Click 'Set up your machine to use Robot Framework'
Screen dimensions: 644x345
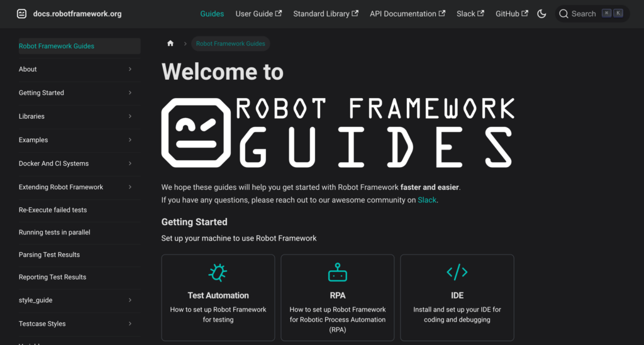[x=239, y=238]
